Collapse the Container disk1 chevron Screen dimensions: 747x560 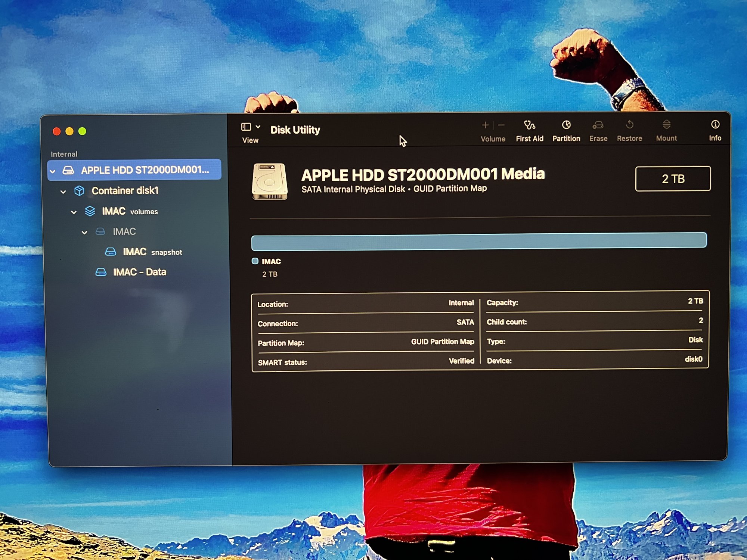tap(63, 192)
